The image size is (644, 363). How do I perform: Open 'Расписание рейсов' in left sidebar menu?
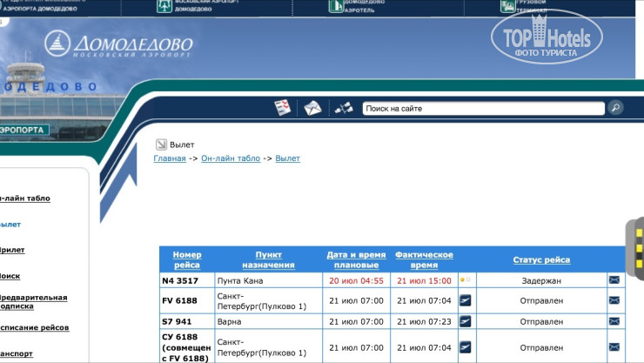(x=35, y=327)
